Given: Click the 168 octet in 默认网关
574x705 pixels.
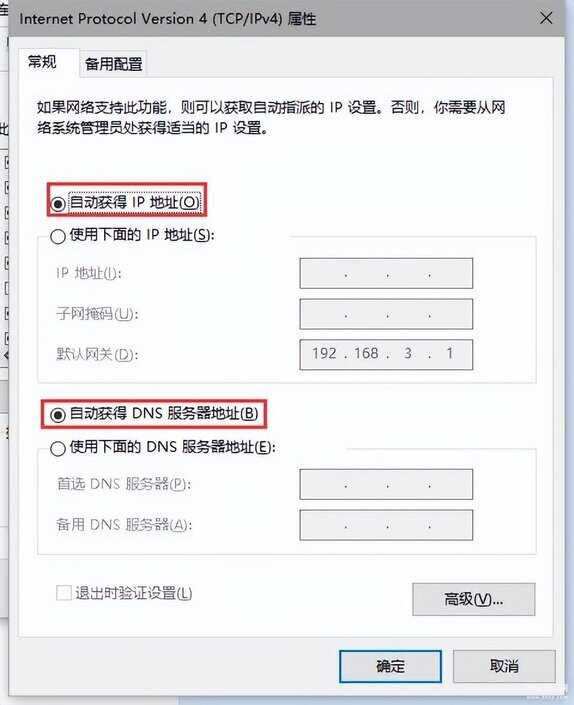Looking at the screenshot, I should coord(366,354).
